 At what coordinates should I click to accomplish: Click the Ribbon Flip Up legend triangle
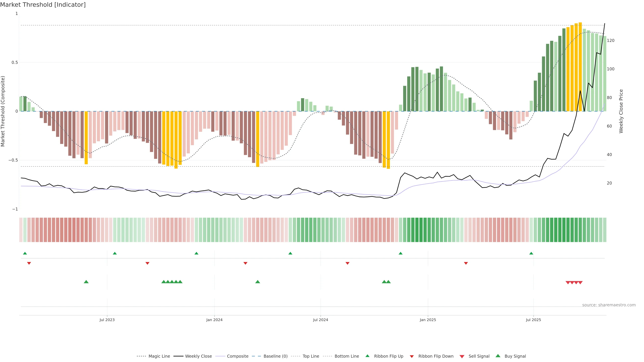[x=367, y=356]
